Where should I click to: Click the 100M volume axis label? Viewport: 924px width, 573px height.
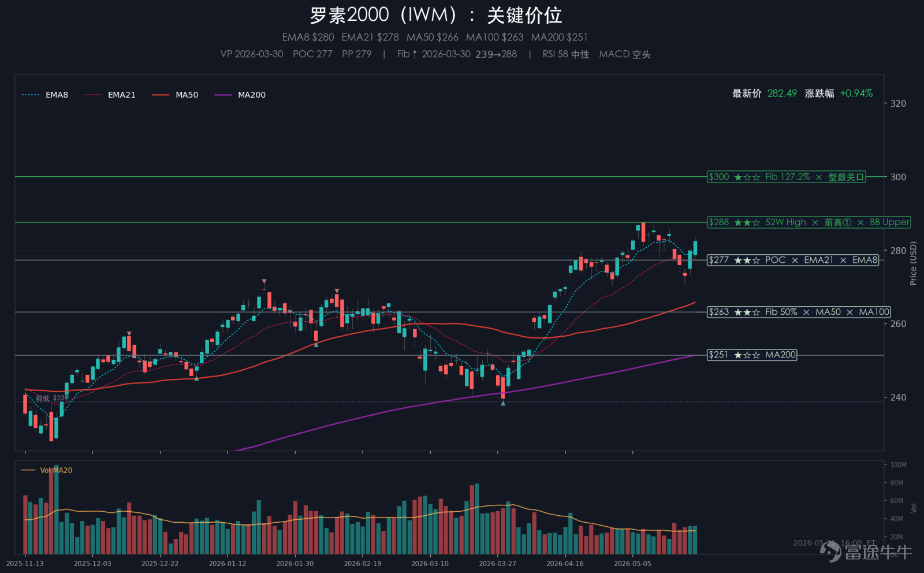pos(898,464)
